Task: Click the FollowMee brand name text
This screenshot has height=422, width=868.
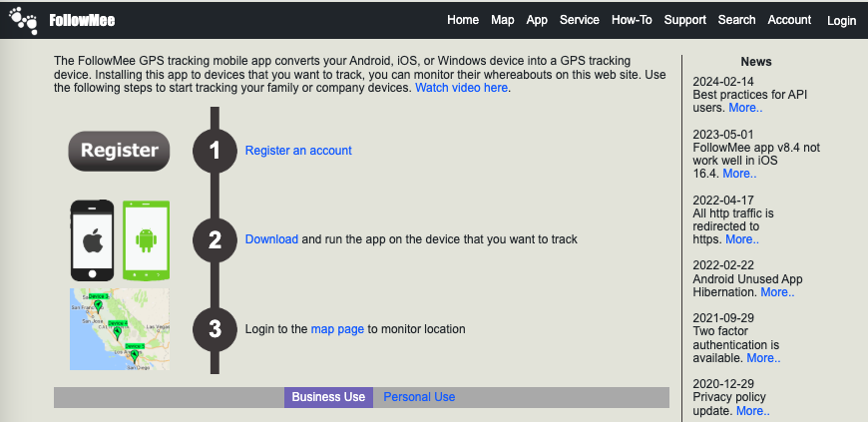Action: click(x=82, y=21)
